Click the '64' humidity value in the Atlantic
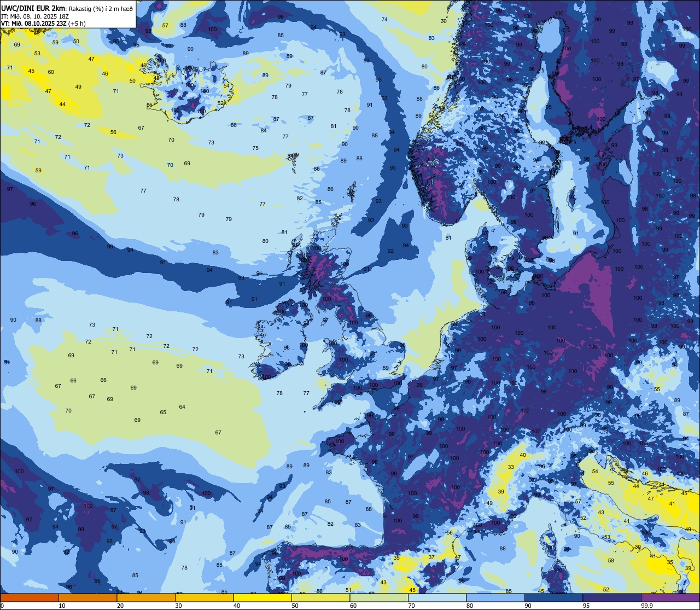Screen dimensions: 700x610 [x=182, y=406]
